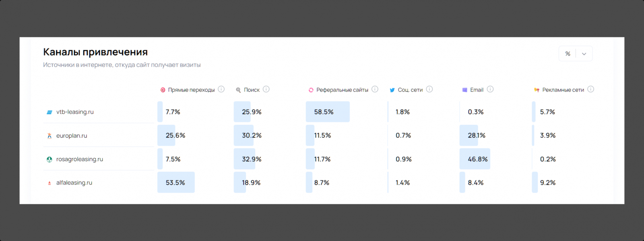Click the alfaleasing.ru red favicon
The width and height of the screenshot is (644, 241).
[x=50, y=183]
